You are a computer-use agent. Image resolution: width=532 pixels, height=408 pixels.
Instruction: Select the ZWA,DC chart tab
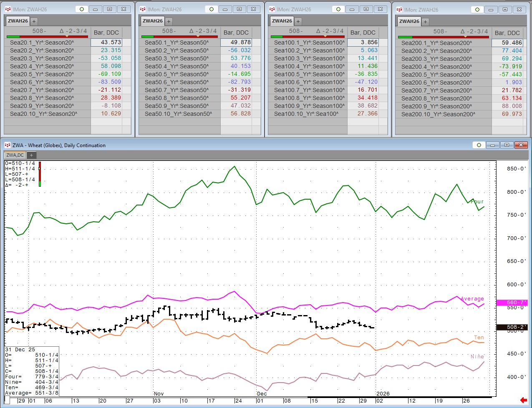tap(15, 155)
